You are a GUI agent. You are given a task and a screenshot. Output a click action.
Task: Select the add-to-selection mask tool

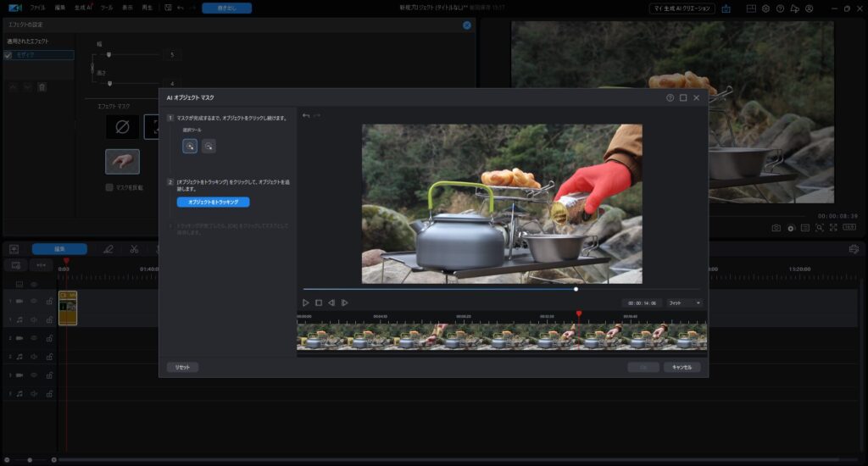[x=190, y=146]
